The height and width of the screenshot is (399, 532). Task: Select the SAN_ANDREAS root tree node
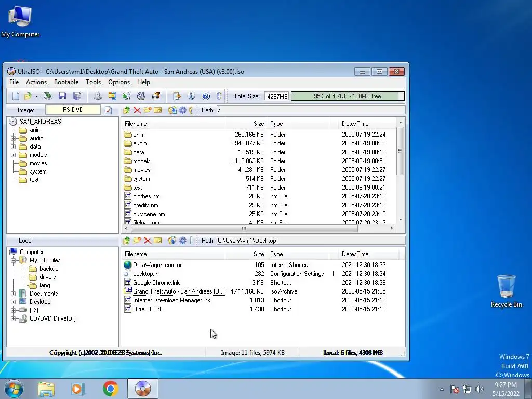[40, 122]
